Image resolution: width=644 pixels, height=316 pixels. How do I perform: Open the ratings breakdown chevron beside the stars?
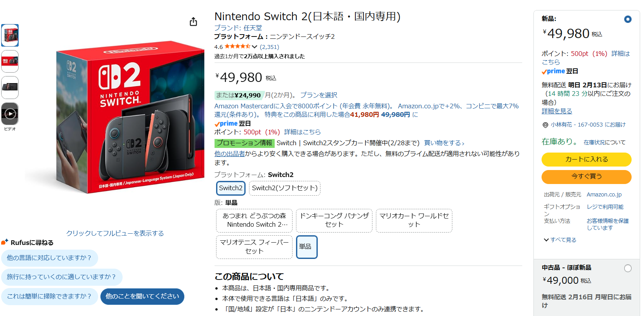(x=255, y=46)
